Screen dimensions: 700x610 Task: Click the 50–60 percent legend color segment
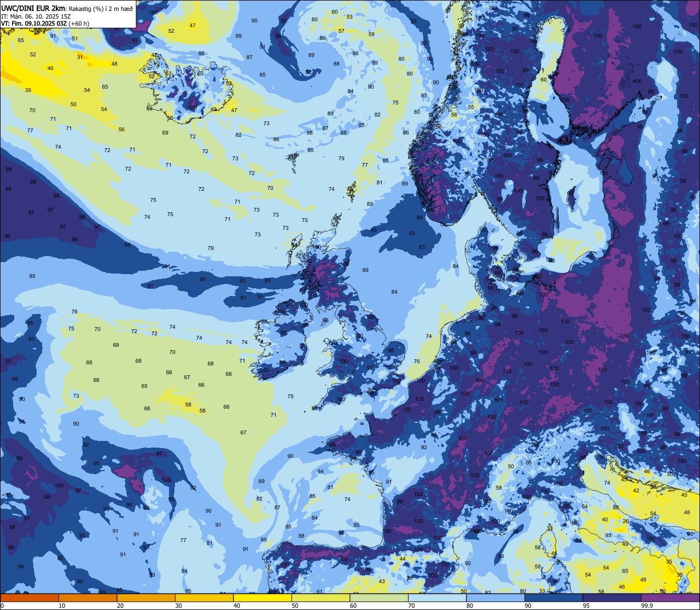coord(320,597)
